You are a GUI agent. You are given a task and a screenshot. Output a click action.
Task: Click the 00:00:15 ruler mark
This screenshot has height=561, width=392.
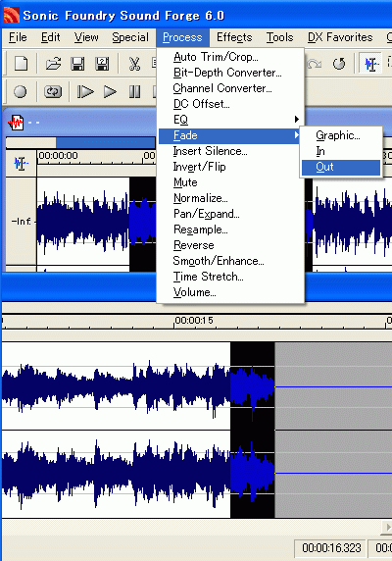[x=194, y=320]
